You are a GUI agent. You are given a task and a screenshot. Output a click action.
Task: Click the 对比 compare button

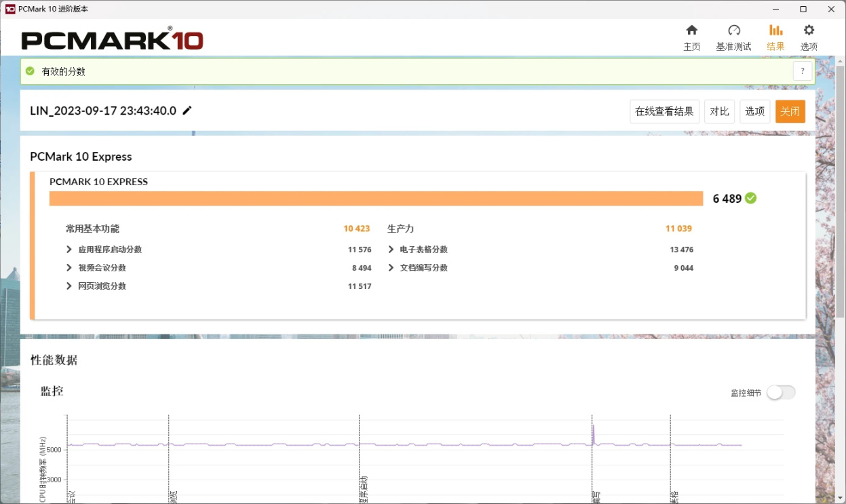click(x=719, y=111)
